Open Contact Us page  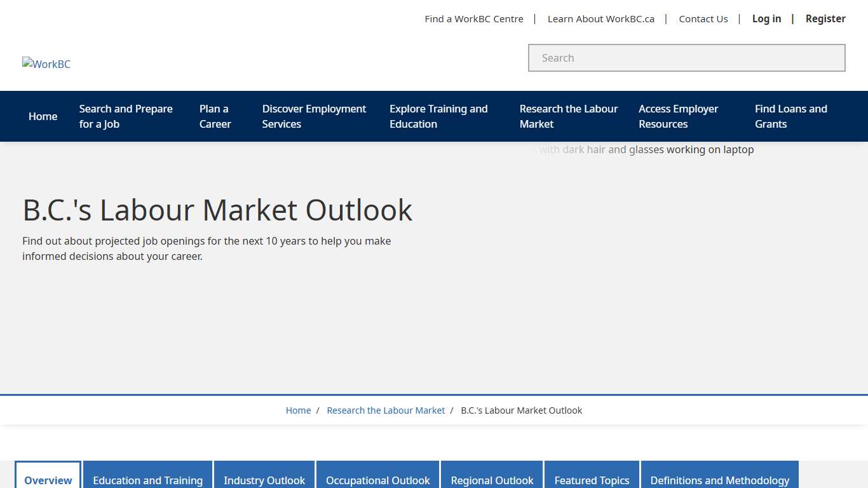click(703, 18)
